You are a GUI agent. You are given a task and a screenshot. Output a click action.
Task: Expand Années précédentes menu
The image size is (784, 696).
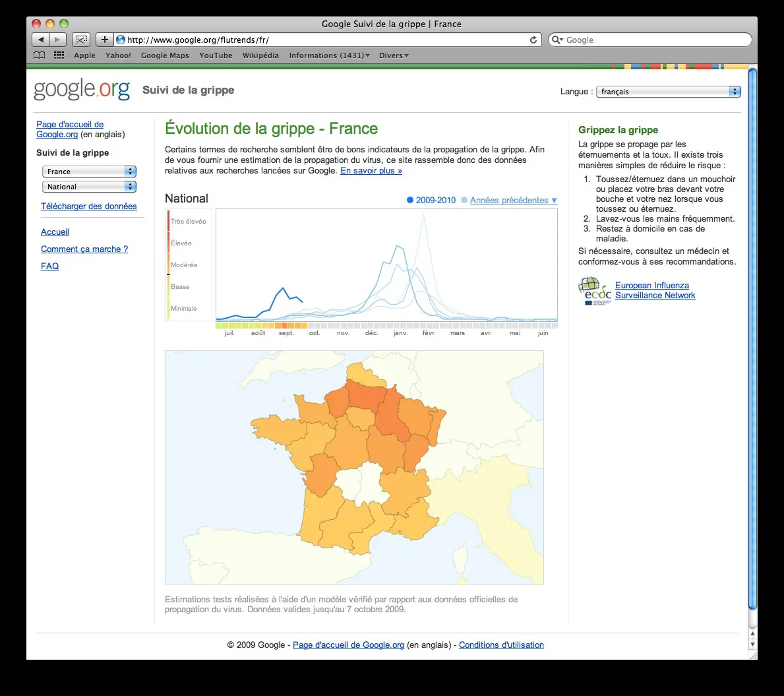[514, 200]
